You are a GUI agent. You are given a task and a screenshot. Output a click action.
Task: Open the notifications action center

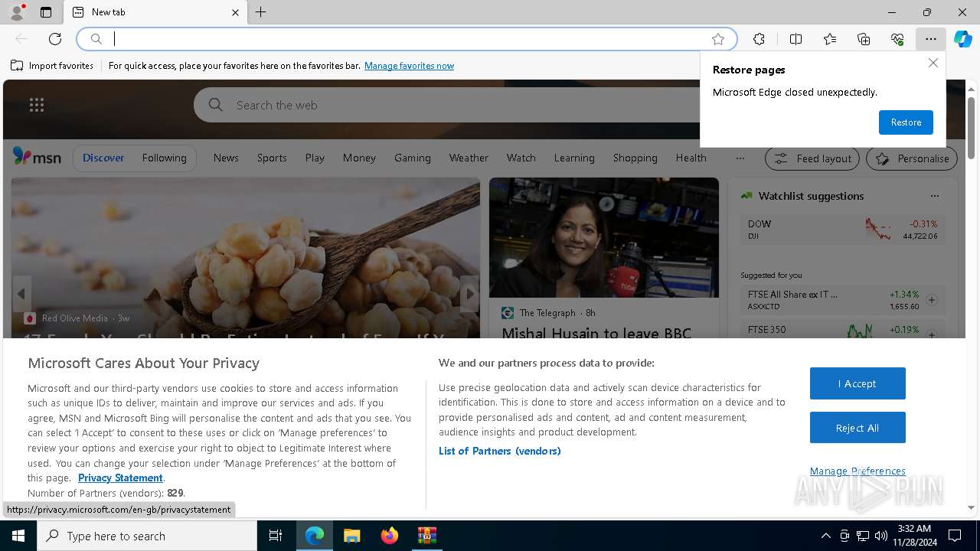[x=955, y=536]
